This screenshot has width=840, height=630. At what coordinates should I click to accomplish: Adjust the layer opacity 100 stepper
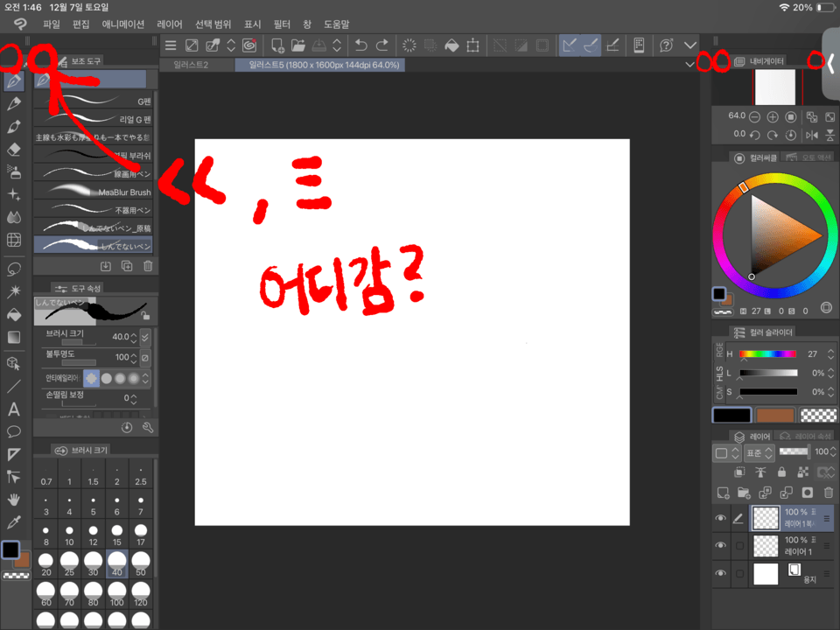coord(832,452)
